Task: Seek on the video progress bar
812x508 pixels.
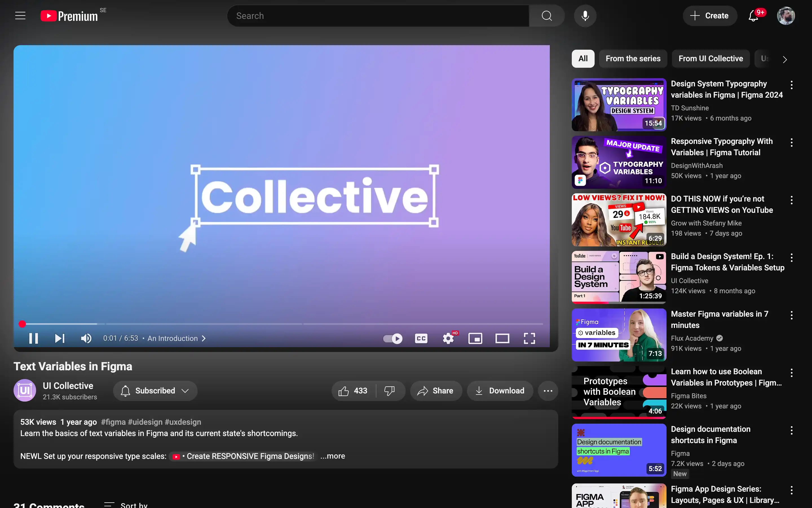Action: pos(281,324)
